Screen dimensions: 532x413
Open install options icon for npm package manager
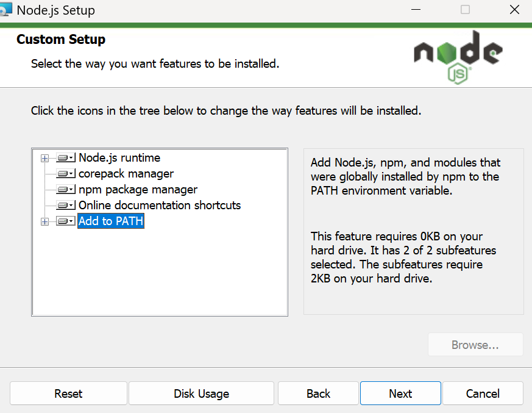[x=66, y=190]
